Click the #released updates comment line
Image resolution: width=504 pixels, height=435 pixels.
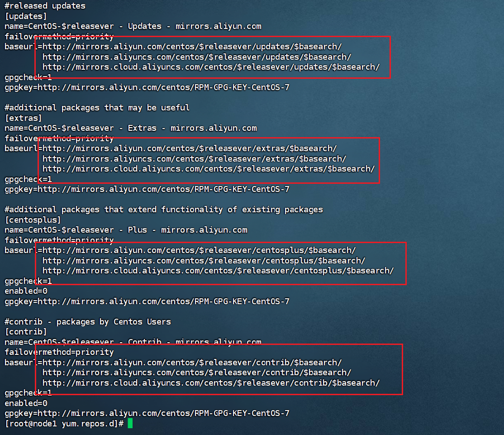pos(44,5)
